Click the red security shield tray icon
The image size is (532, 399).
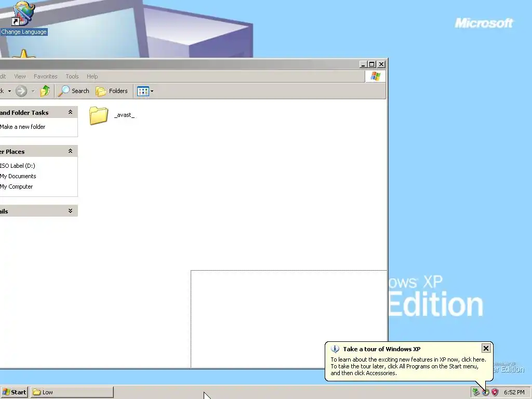click(495, 392)
